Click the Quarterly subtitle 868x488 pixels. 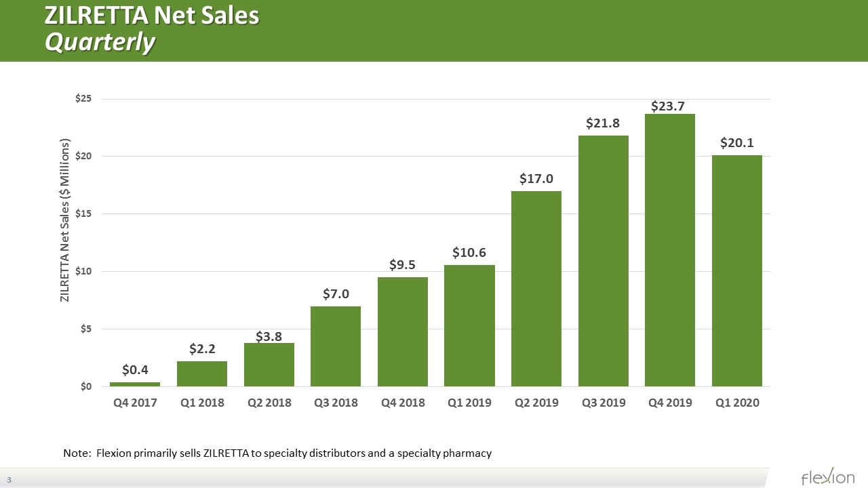100,42
